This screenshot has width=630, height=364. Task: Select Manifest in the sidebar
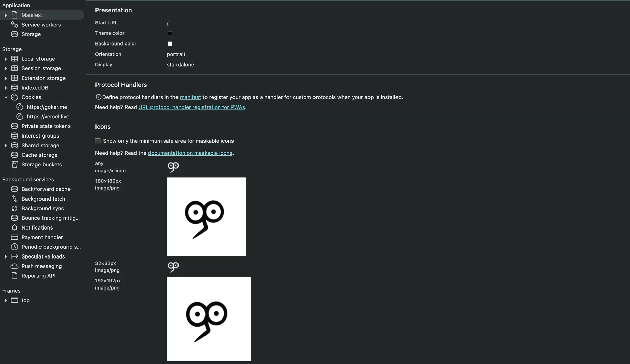[32, 15]
